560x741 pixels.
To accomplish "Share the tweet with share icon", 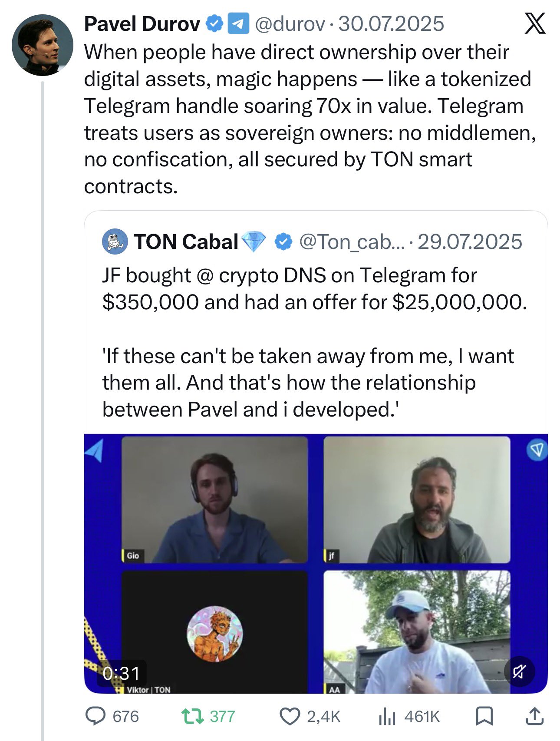I will point(534,716).
